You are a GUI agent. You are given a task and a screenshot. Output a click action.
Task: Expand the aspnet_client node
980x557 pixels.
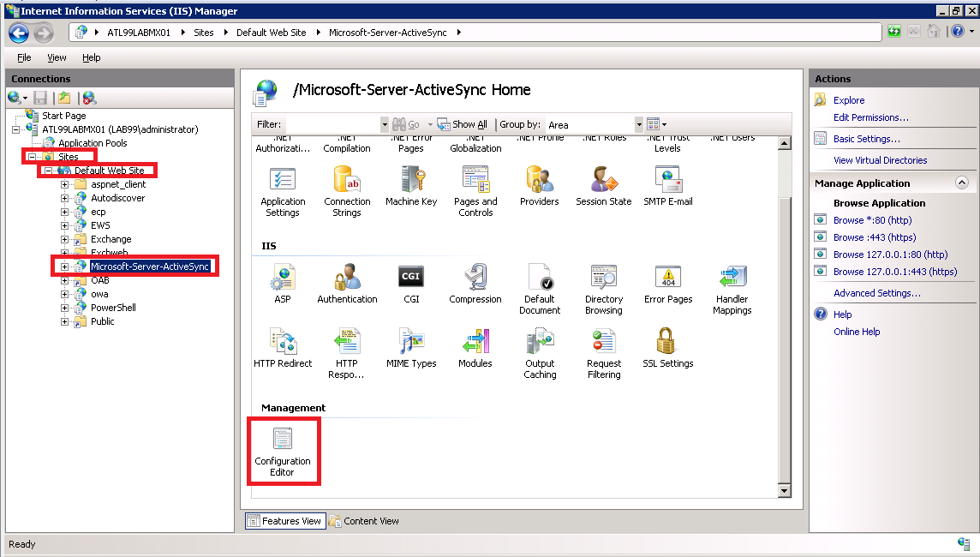64,184
